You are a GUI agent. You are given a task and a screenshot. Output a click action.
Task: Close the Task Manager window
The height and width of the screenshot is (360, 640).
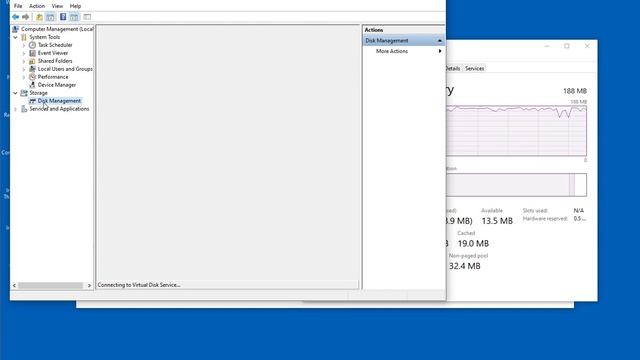[x=587, y=46]
